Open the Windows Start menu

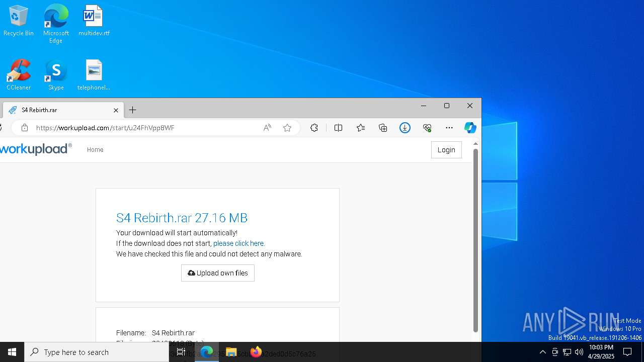pos(12,352)
